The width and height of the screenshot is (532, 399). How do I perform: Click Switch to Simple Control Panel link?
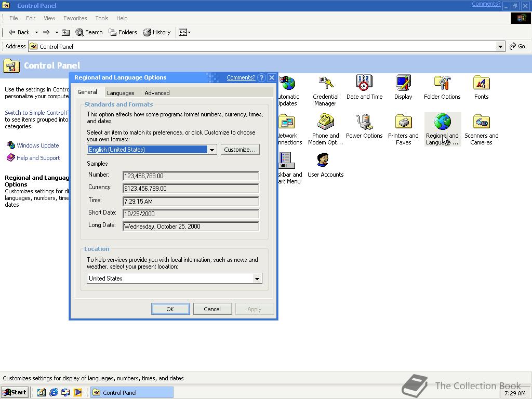click(x=37, y=113)
